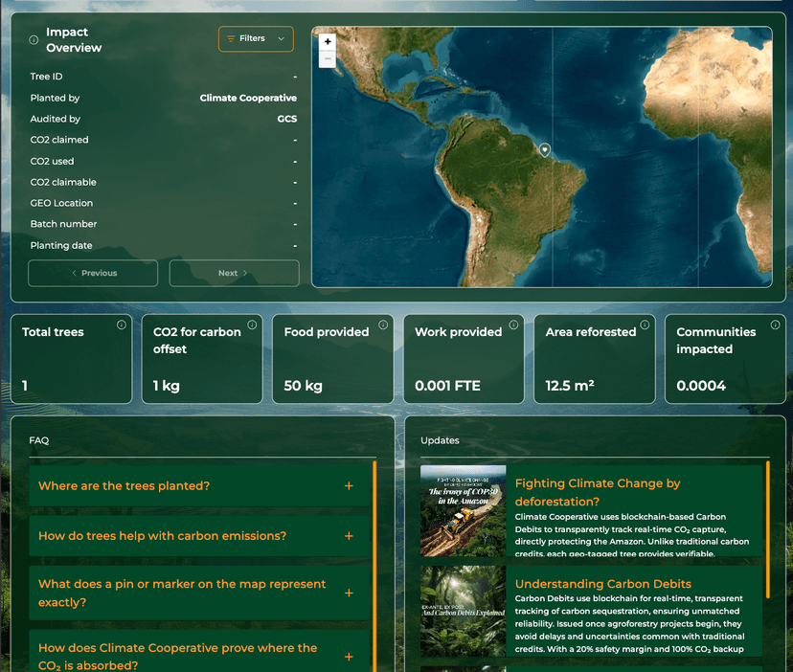This screenshot has height=672, width=793.
Task: Click the info icon on Food provided card
Action: coord(383,324)
